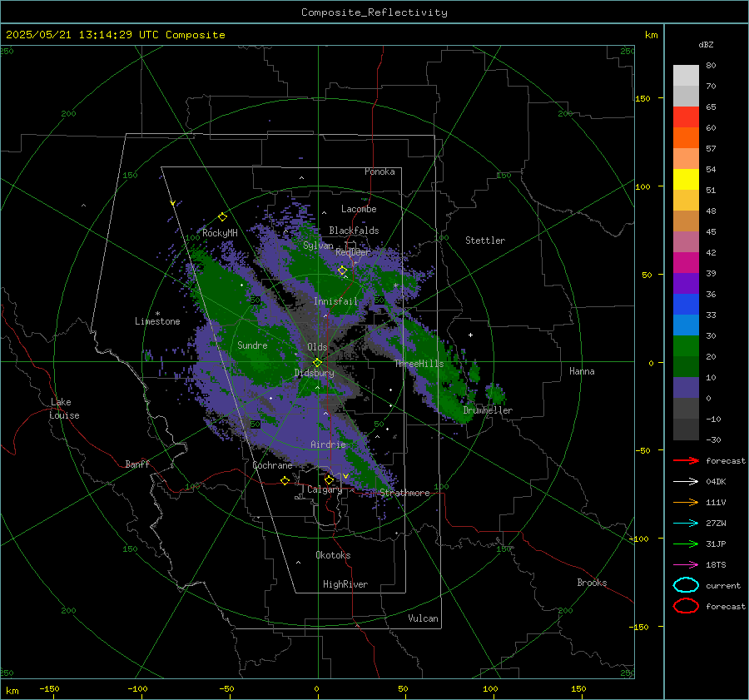Screen dimensions: 749x700
Task: Click the yellow diamond marker near RedDeer
Action: coord(342,271)
